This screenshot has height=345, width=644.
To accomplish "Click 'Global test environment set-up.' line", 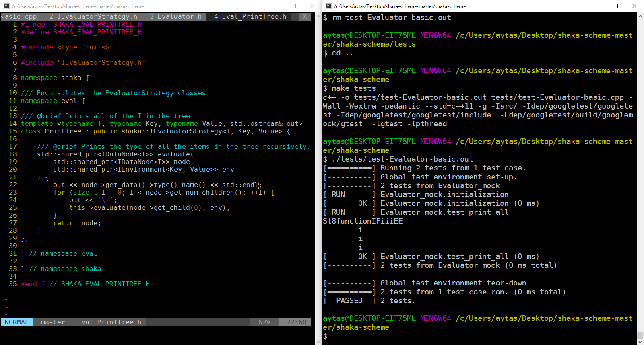I will (x=449, y=177).
